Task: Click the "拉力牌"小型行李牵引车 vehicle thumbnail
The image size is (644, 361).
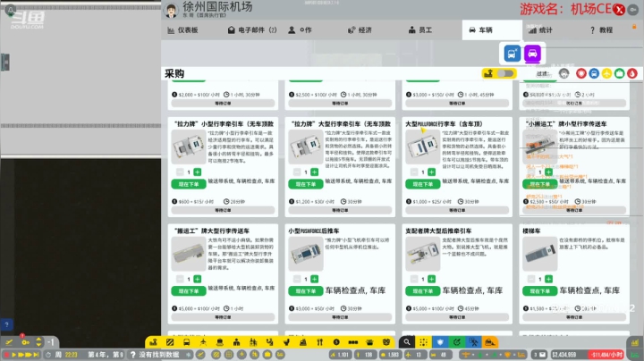Action: click(x=189, y=147)
